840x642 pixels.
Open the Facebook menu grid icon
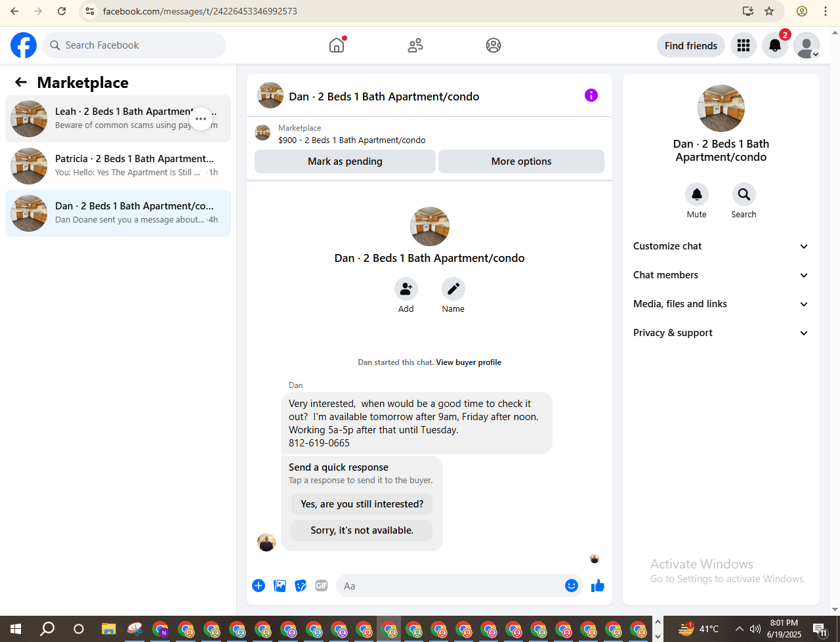(744, 45)
